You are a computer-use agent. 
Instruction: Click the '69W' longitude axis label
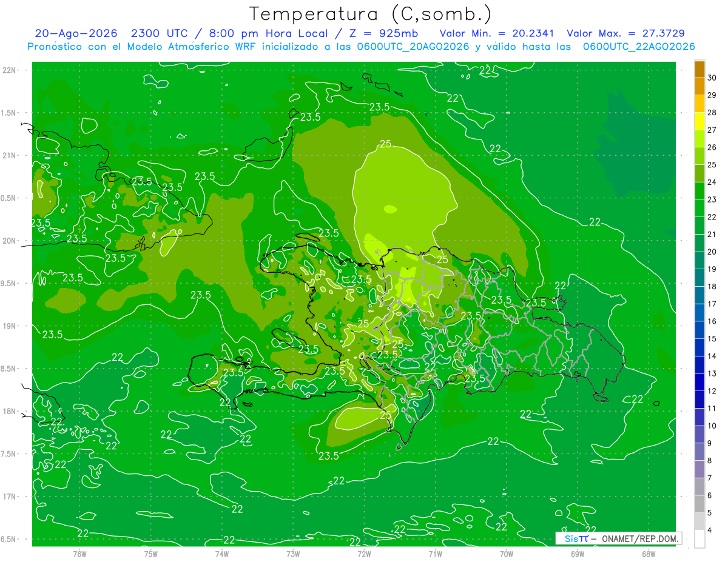[x=578, y=554]
